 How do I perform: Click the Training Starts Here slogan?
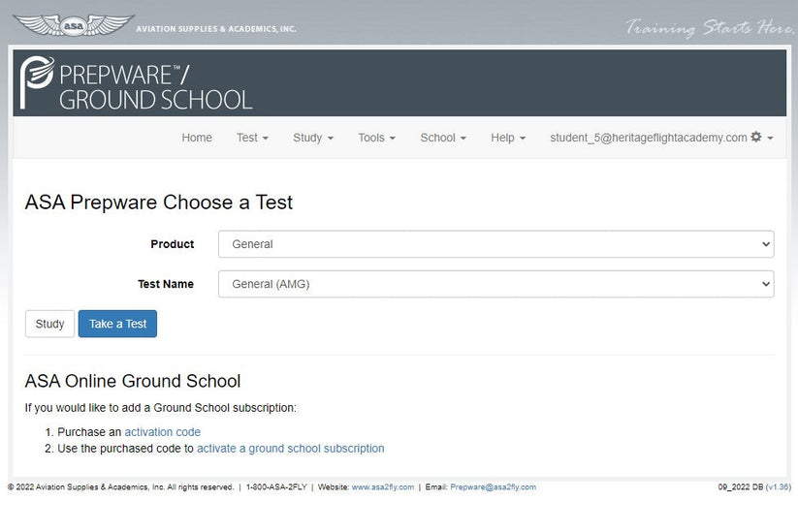pos(710,27)
